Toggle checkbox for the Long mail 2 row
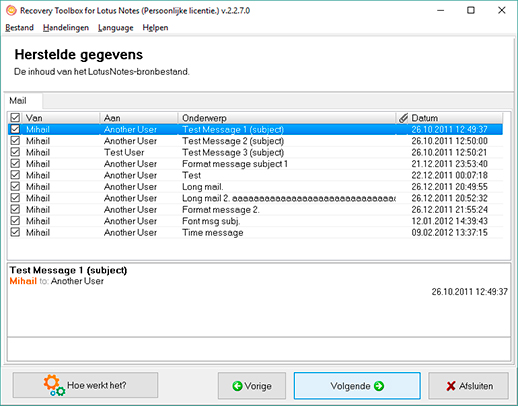 [15, 198]
